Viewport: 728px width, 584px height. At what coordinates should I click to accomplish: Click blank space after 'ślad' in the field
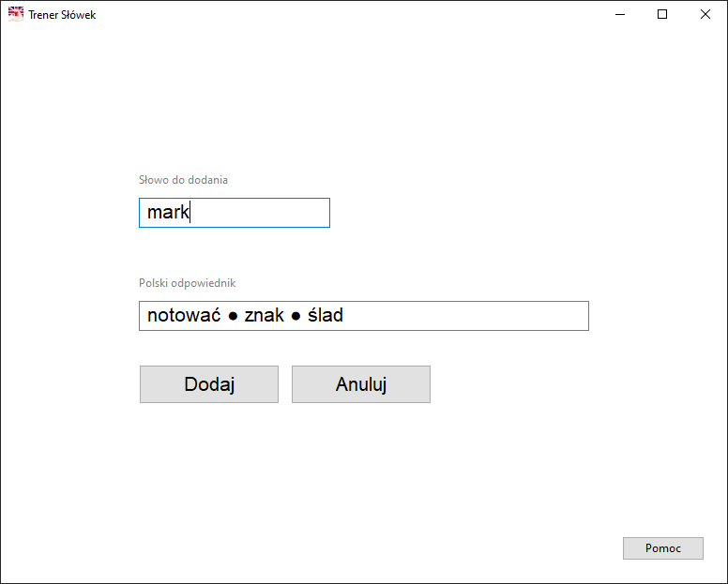click(469, 316)
